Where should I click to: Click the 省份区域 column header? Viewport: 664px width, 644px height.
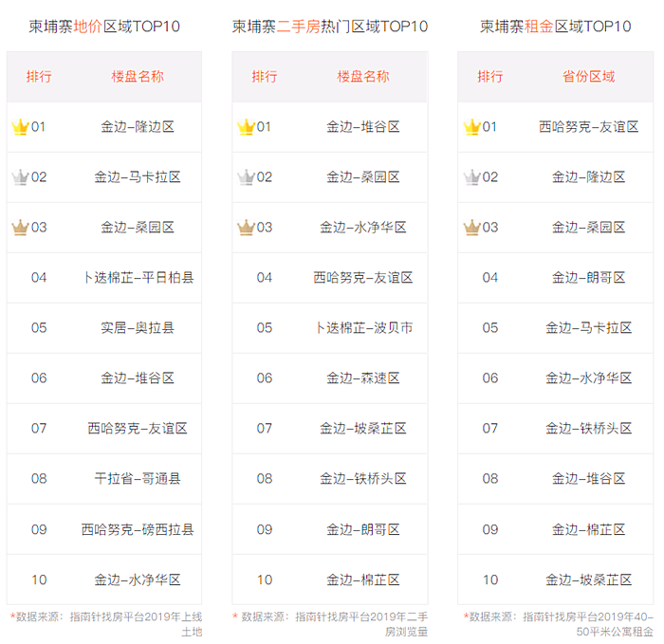pos(588,77)
